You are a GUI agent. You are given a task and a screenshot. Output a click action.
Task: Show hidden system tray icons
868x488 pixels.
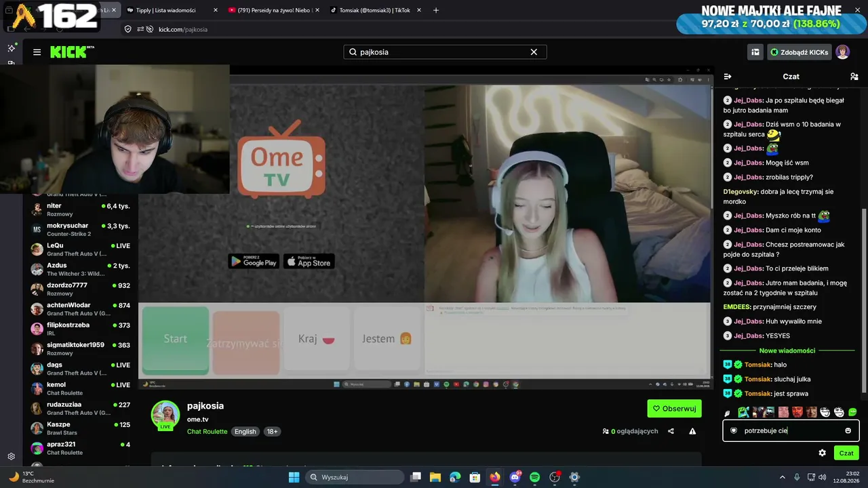pos(782,477)
